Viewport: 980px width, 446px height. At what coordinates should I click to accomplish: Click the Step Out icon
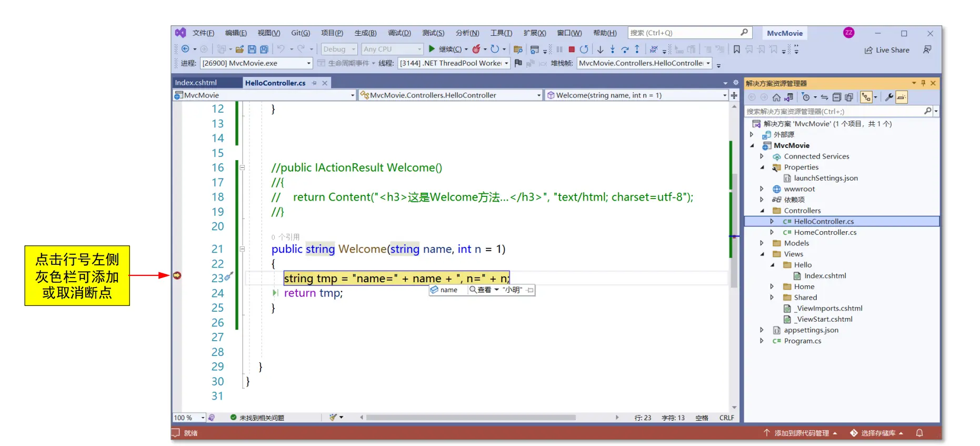tap(637, 49)
